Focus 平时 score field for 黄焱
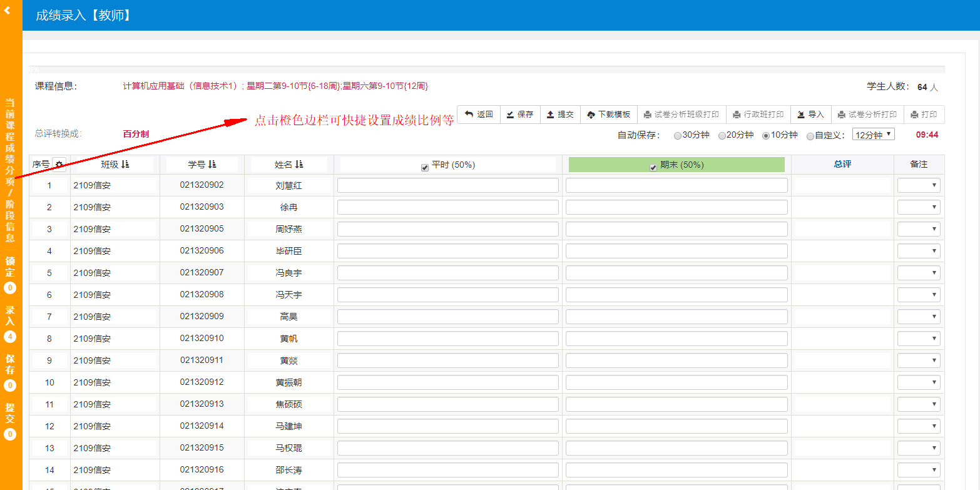The image size is (980, 490). point(448,360)
